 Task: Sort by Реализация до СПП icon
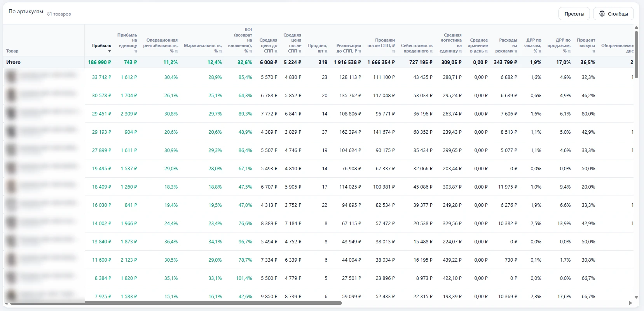pyautogui.click(x=360, y=51)
